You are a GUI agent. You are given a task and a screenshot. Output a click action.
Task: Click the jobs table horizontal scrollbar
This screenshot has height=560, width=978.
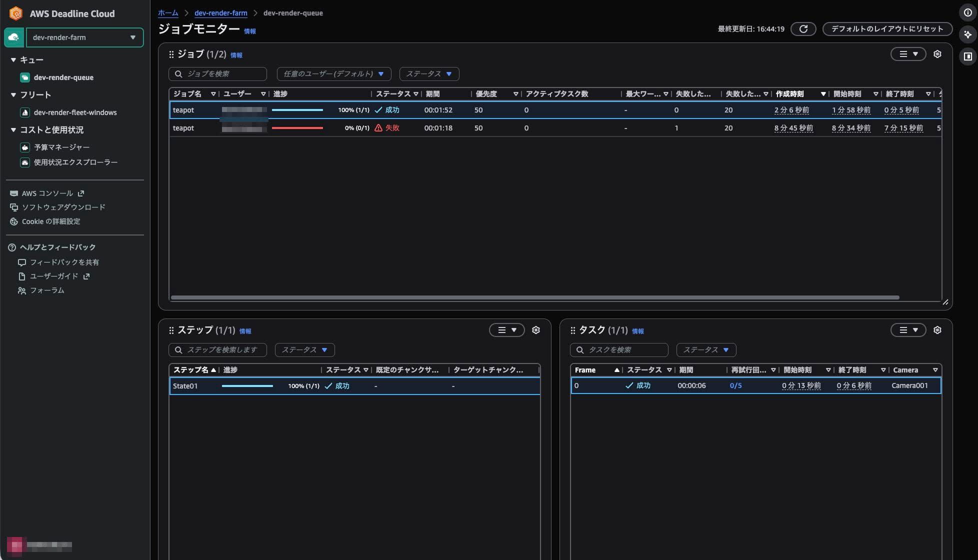tap(535, 297)
